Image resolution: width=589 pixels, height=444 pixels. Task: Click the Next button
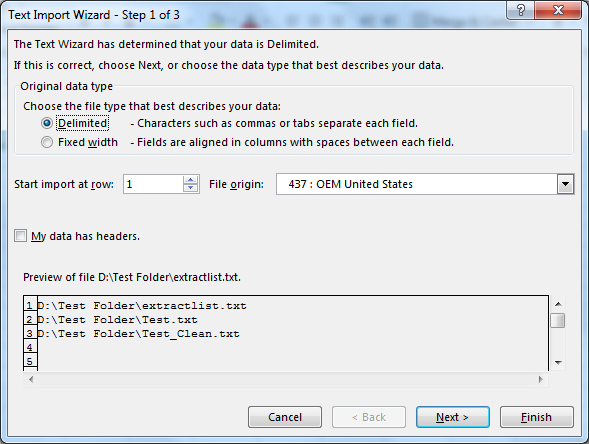pos(453,417)
